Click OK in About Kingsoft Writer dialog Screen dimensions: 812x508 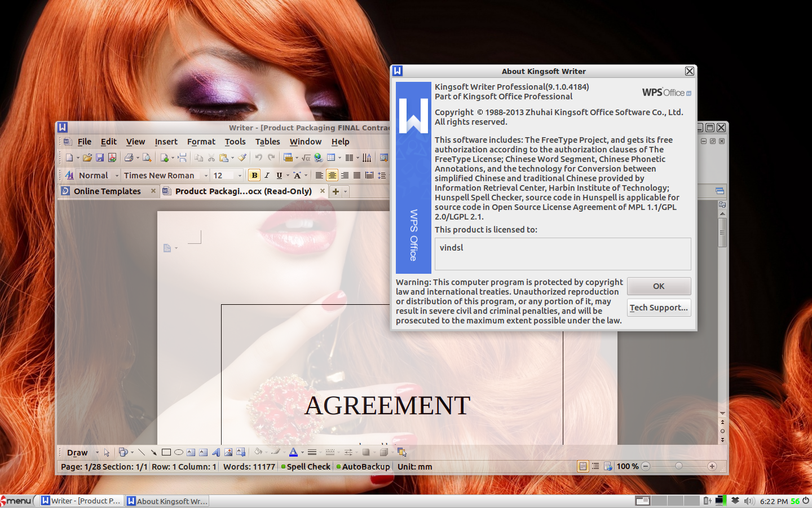tap(659, 286)
